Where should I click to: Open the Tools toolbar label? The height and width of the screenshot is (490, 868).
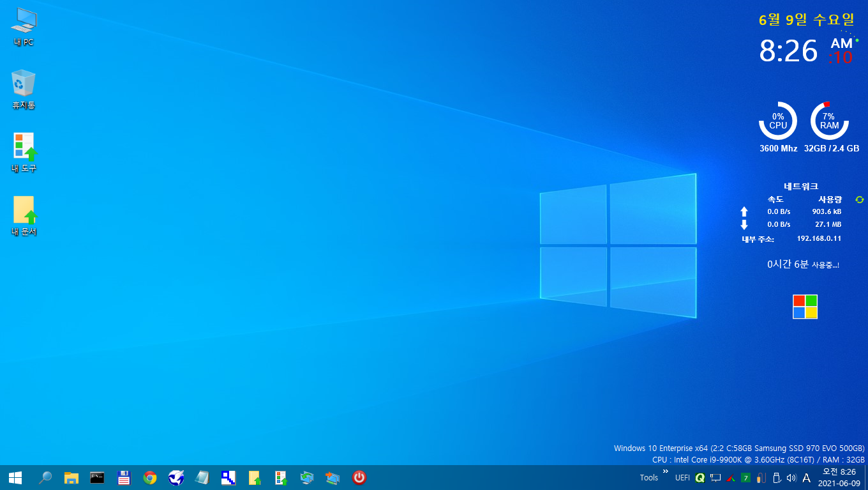pyautogui.click(x=649, y=477)
